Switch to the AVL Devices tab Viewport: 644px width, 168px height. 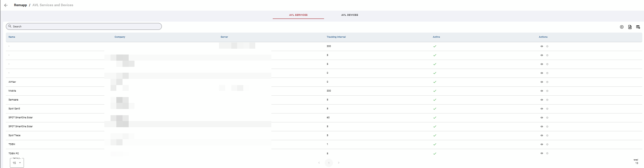tap(350, 15)
